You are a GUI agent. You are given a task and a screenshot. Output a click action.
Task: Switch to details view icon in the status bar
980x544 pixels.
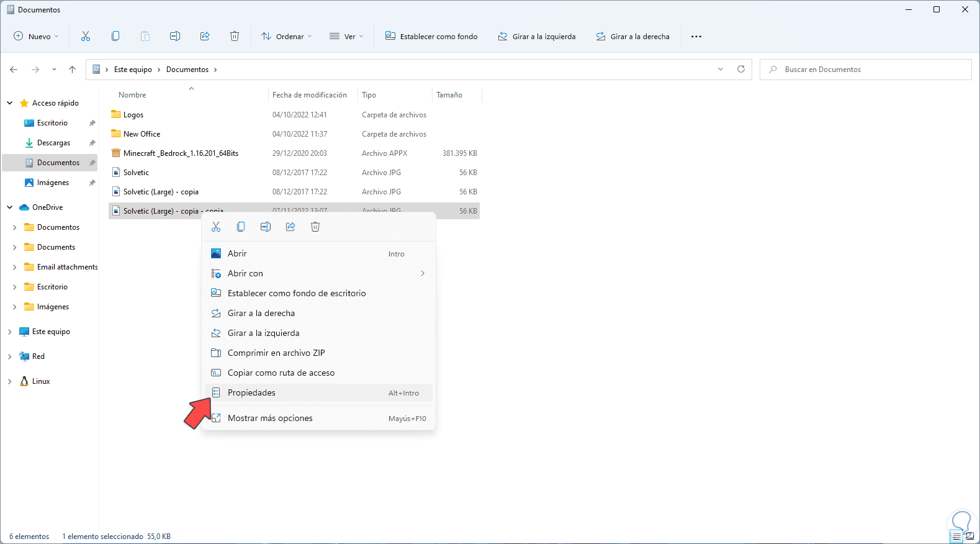[957, 537]
